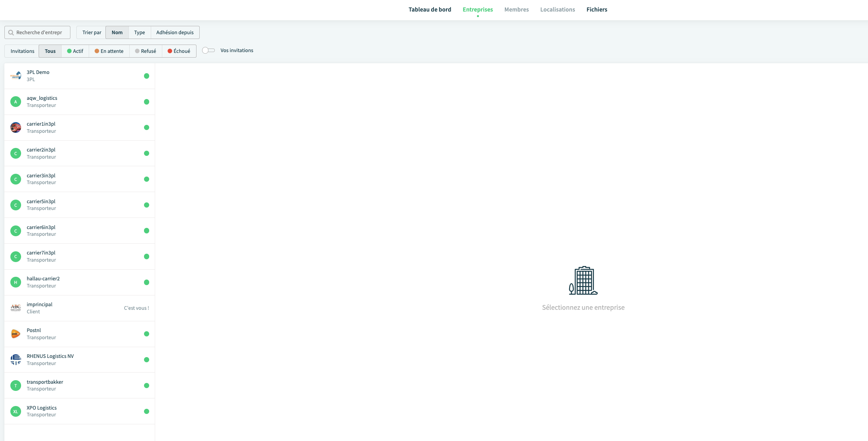Switch to the Localisations tab

point(557,10)
